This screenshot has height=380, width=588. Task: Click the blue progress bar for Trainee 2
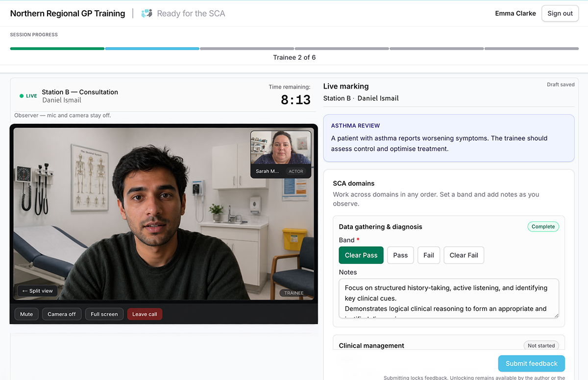coord(152,48)
